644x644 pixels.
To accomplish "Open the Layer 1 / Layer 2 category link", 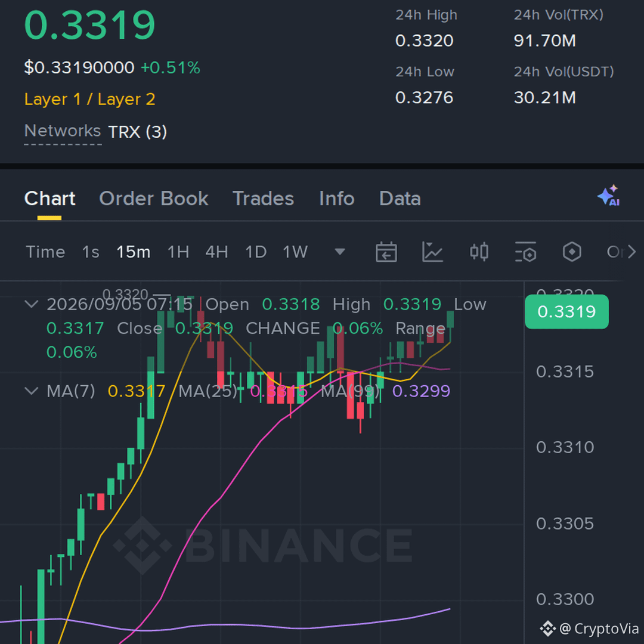I will point(89,99).
